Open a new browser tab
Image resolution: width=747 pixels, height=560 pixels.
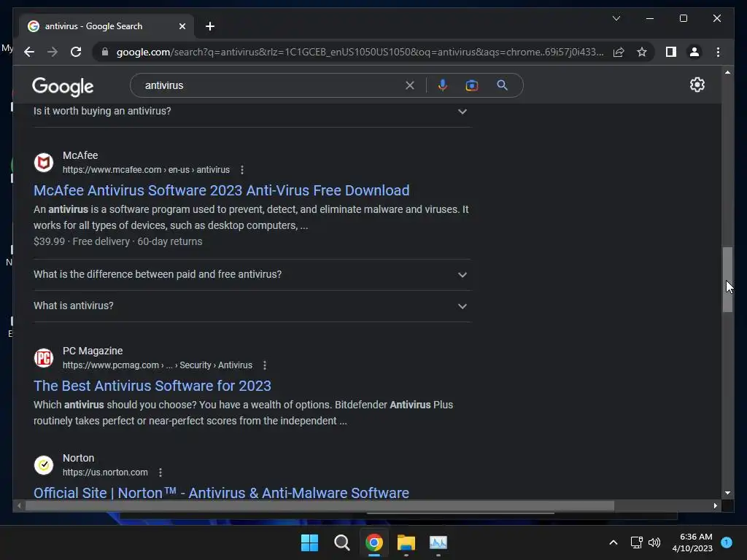pos(210,26)
